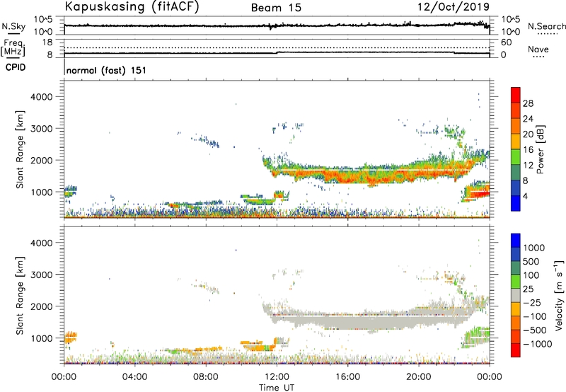
Task: Click the '08:00' time axis tick label
Action: pos(206,377)
